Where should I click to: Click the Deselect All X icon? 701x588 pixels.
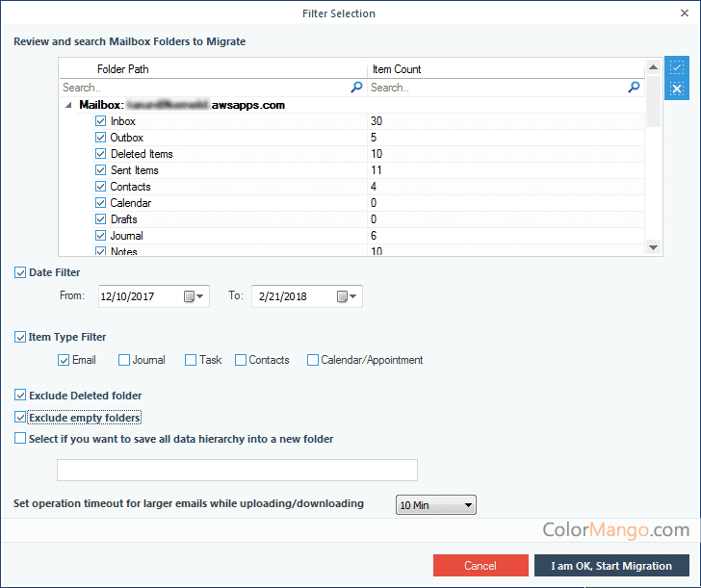pyautogui.click(x=677, y=89)
